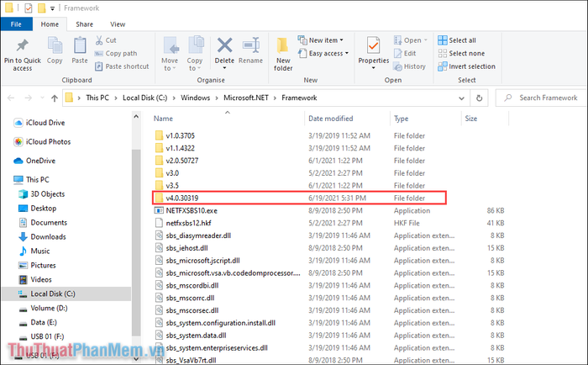Screen dimensions: 588x365
Task: Open the New item dropdown
Action: tap(321, 40)
